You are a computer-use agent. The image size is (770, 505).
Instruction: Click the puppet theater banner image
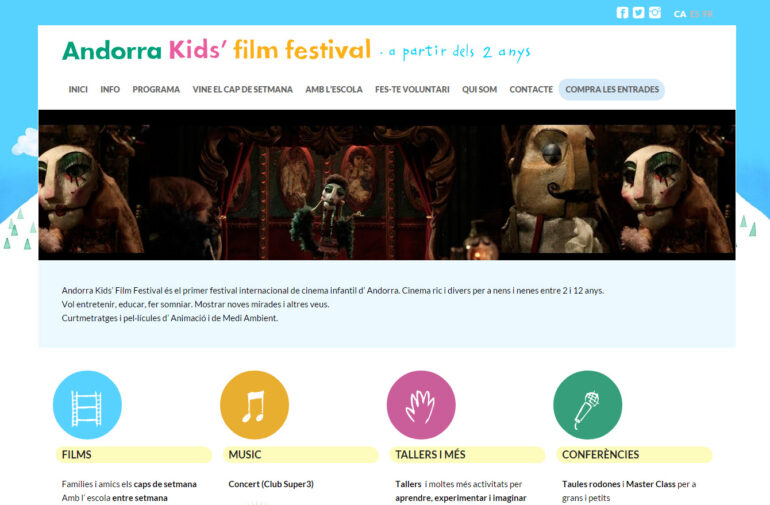387,185
